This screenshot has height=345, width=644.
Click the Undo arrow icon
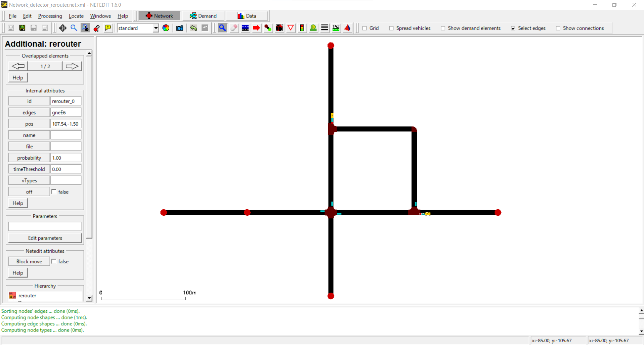point(194,28)
